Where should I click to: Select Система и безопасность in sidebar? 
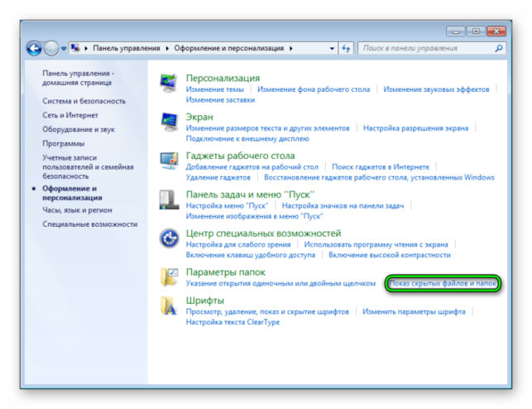[x=84, y=101]
